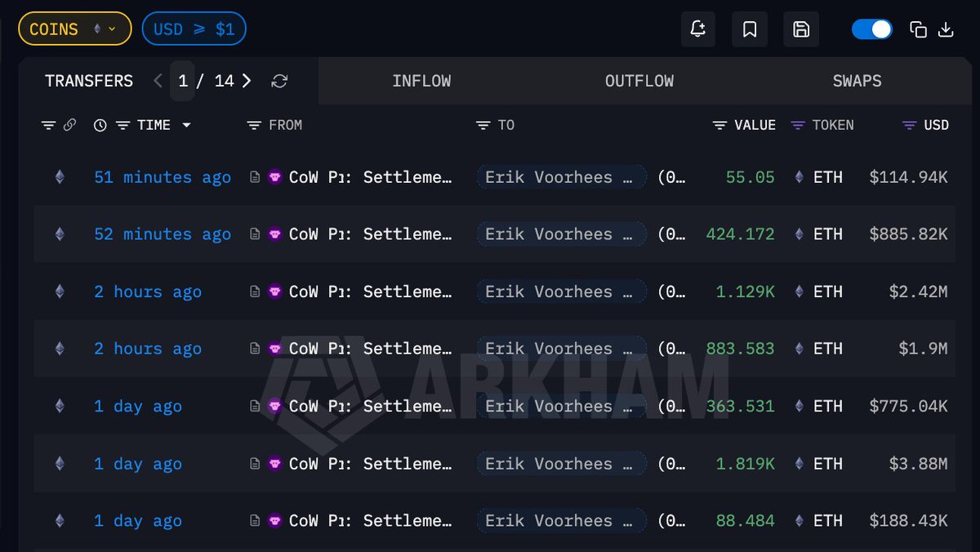
Task: Open the COINS filter dropdown
Action: click(74, 29)
